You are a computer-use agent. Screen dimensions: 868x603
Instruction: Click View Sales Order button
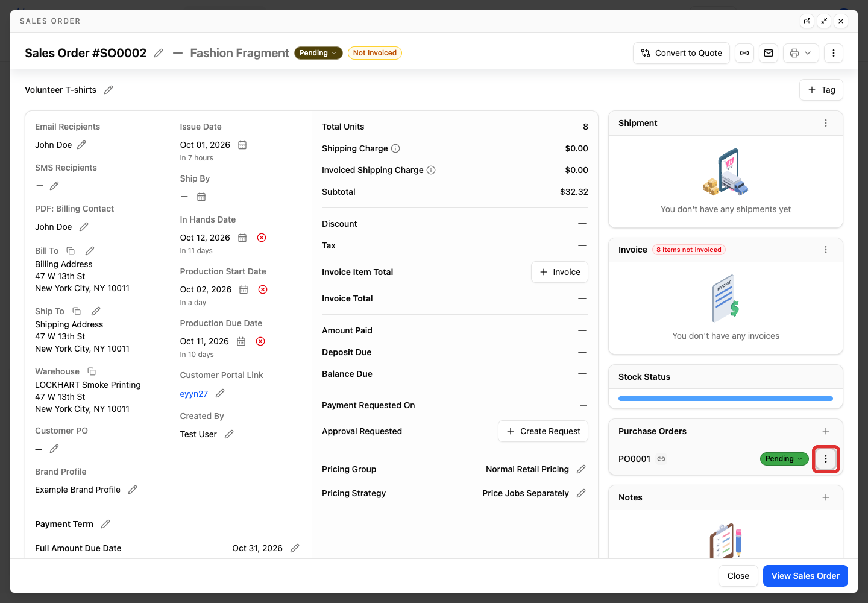click(x=805, y=576)
